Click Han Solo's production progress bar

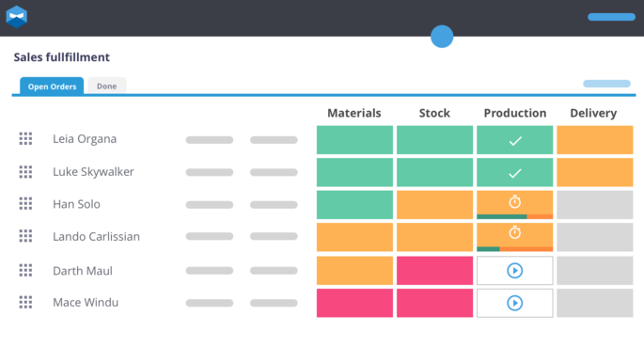point(514,216)
